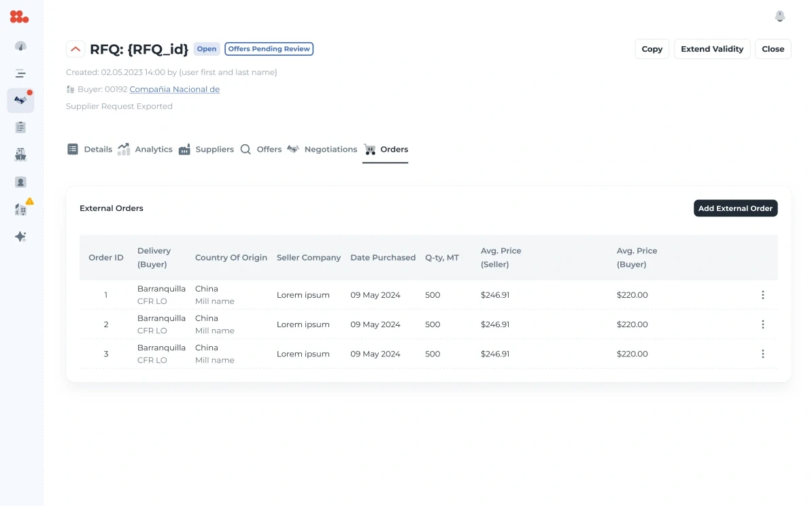The image size is (812, 506).
Task: Switch to the Negotiations tab
Action: coord(322,149)
